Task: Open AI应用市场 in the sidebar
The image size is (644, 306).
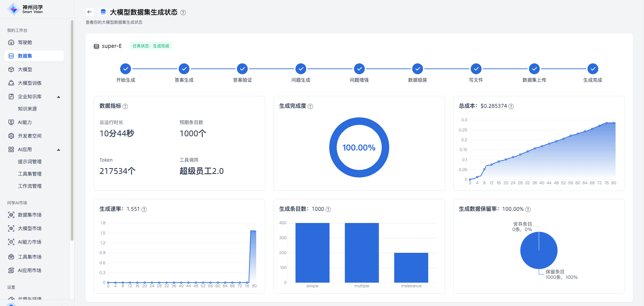Action: 34,270
